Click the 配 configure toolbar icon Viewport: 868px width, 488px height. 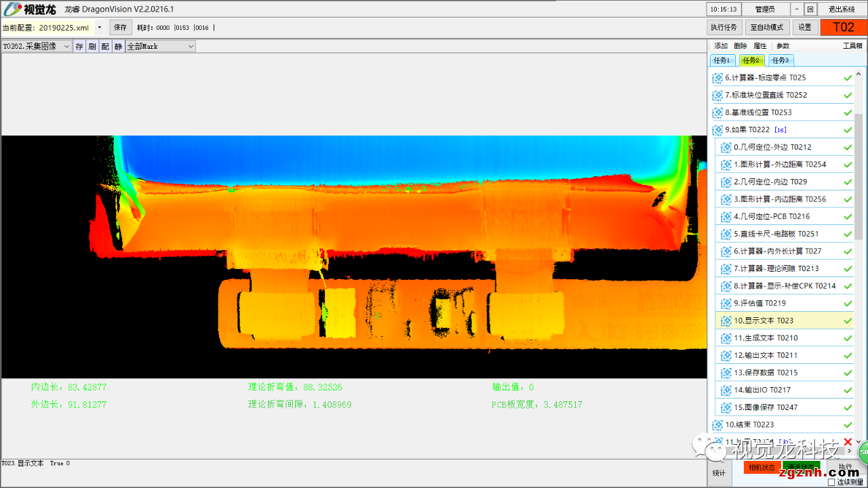(x=105, y=47)
